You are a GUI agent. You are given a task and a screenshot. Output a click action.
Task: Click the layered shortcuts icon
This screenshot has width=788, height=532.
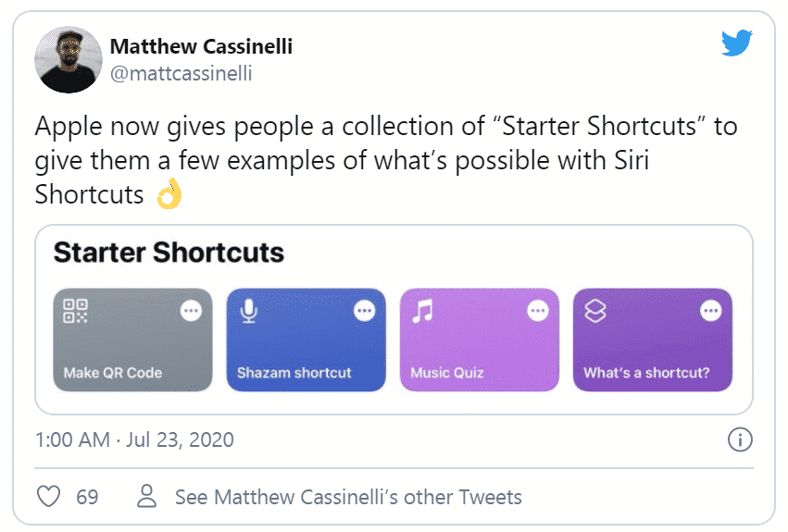click(595, 312)
